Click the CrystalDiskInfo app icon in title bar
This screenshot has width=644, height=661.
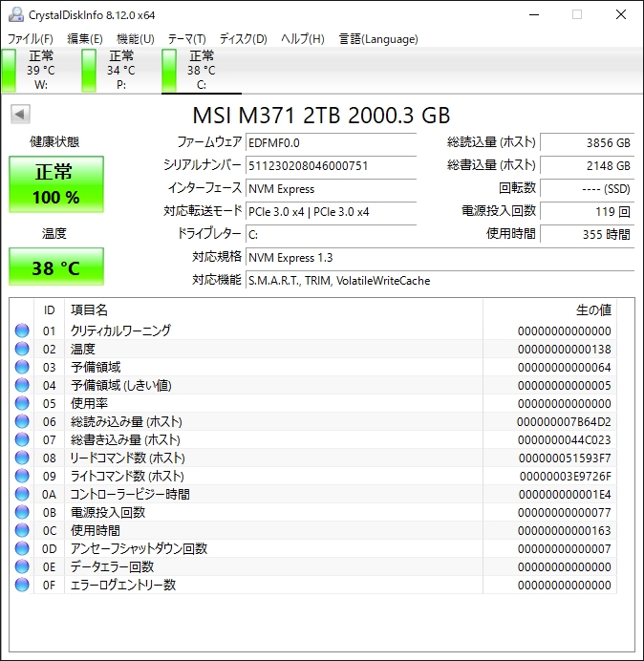pyautogui.click(x=16, y=14)
